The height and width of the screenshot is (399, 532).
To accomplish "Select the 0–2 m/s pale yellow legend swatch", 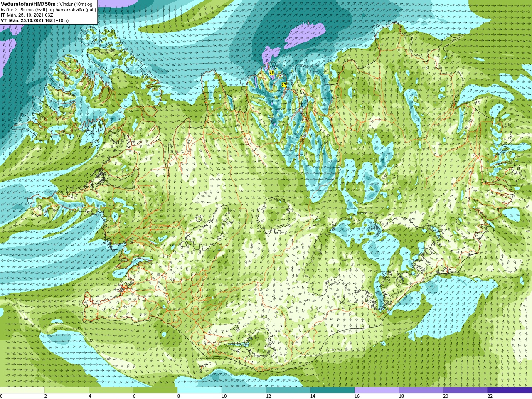I will click(x=22, y=390).
